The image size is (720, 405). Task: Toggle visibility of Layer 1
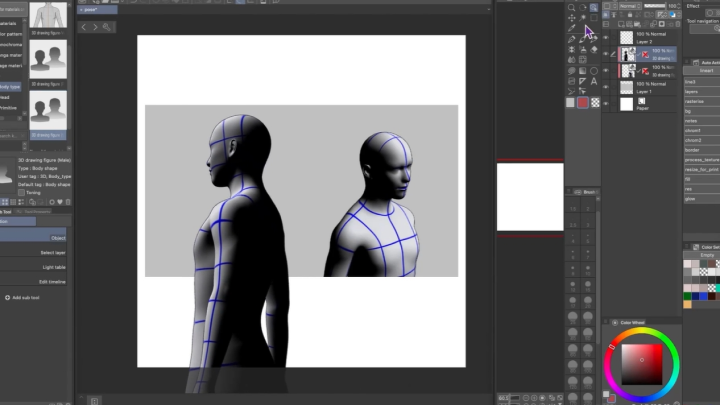click(606, 87)
